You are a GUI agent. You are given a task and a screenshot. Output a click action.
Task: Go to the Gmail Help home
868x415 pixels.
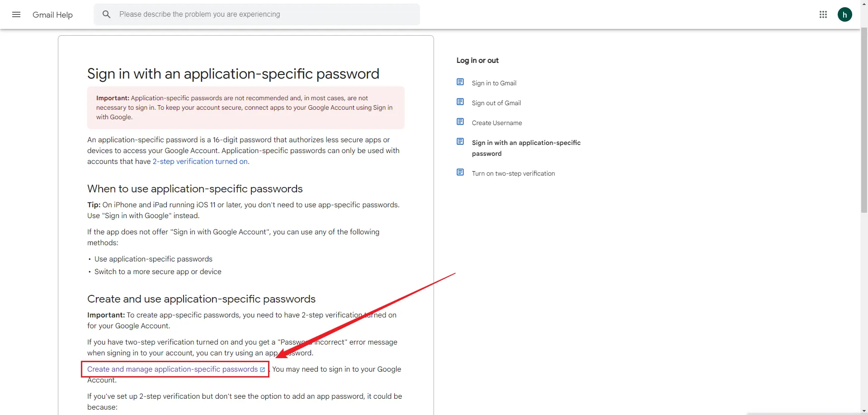tap(52, 15)
